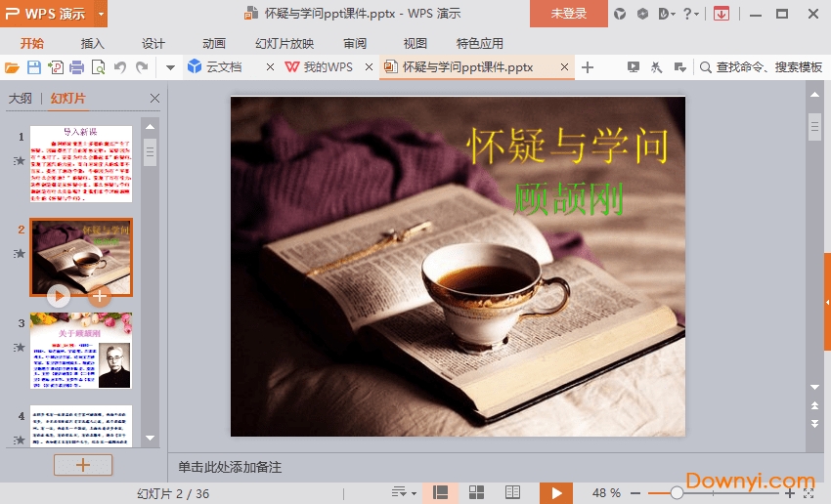Click the thumbnail pane scroll up arrow
This screenshot has width=831, height=504.
[150, 127]
